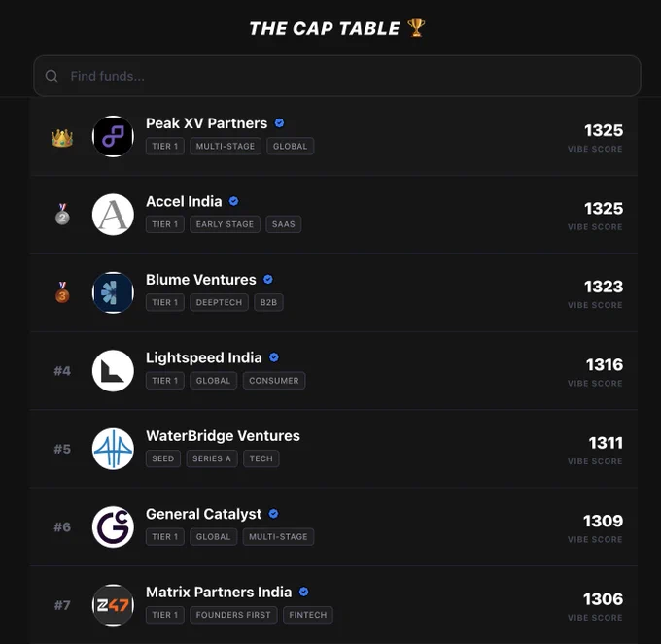Click the 1309 vibe score of General Catalyst
The width and height of the screenshot is (661, 644).
pyautogui.click(x=603, y=521)
